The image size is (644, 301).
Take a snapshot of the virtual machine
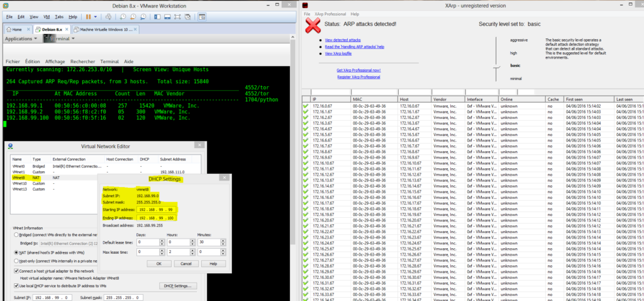(123, 17)
